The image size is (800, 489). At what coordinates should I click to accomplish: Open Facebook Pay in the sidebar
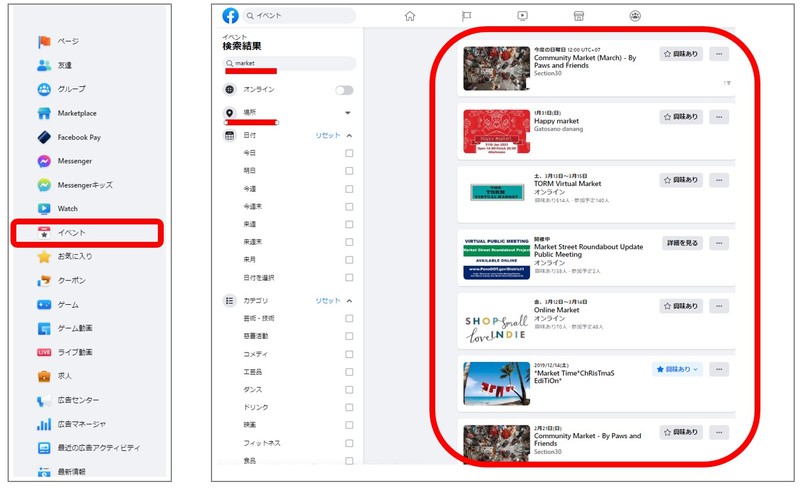pyautogui.click(x=84, y=137)
